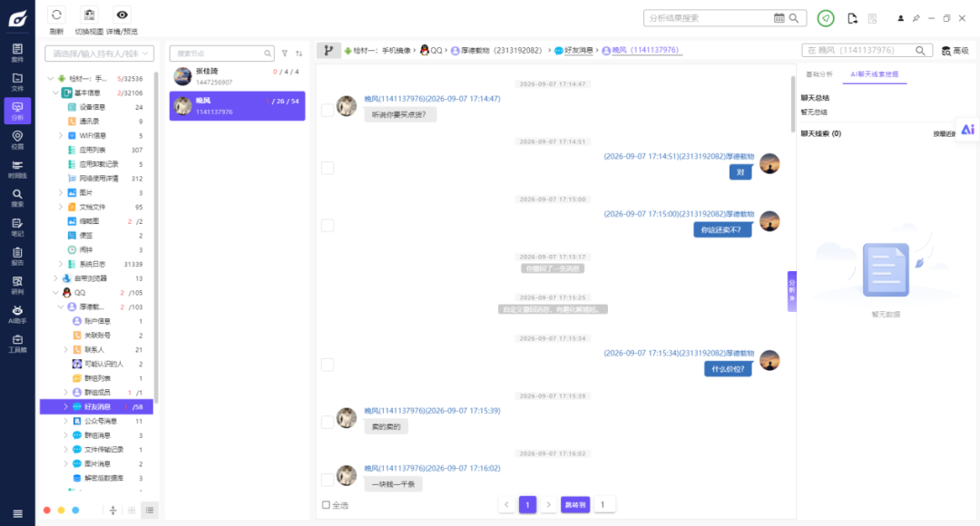The width and height of the screenshot is (980, 526).
Task: Click the 跳转到 page jump button
Action: click(575, 505)
